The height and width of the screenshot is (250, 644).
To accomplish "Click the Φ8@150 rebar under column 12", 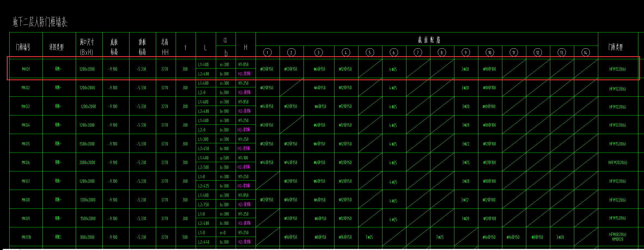I will 537,237.
